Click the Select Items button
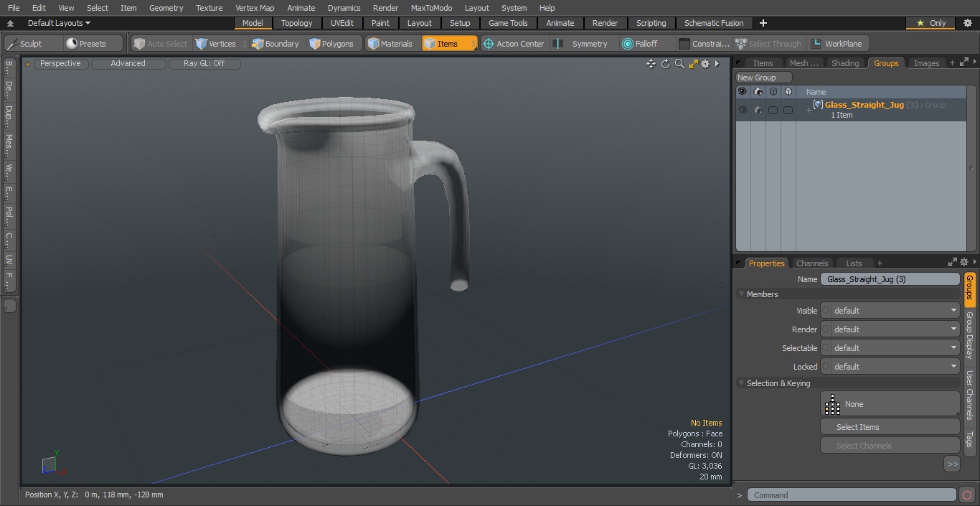The height and width of the screenshot is (506, 980). coord(890,427)
